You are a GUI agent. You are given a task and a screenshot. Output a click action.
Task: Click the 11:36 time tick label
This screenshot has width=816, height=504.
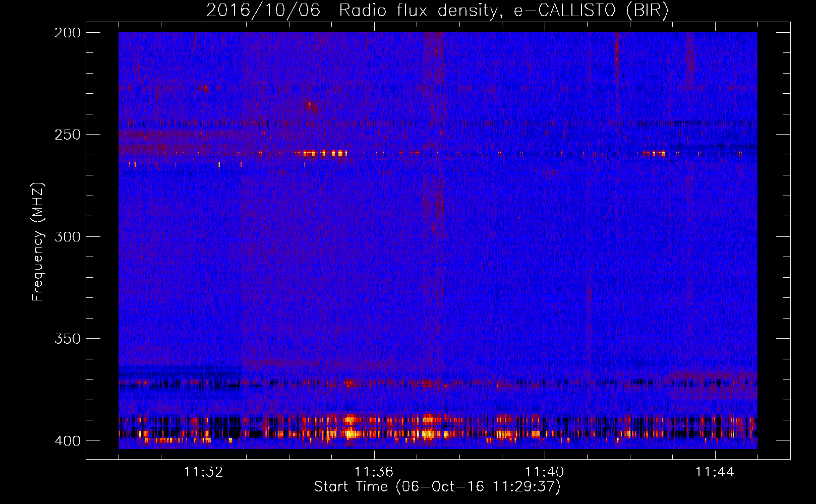click(374, 472)
